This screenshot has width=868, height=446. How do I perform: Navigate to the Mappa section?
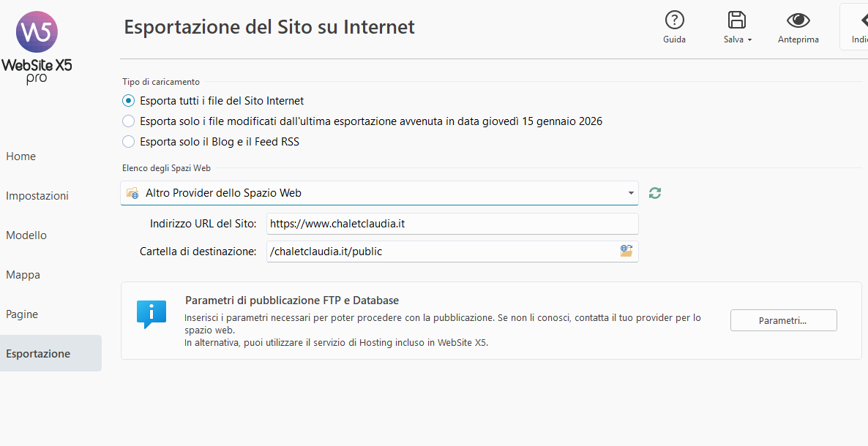click(x=23, y=275)
